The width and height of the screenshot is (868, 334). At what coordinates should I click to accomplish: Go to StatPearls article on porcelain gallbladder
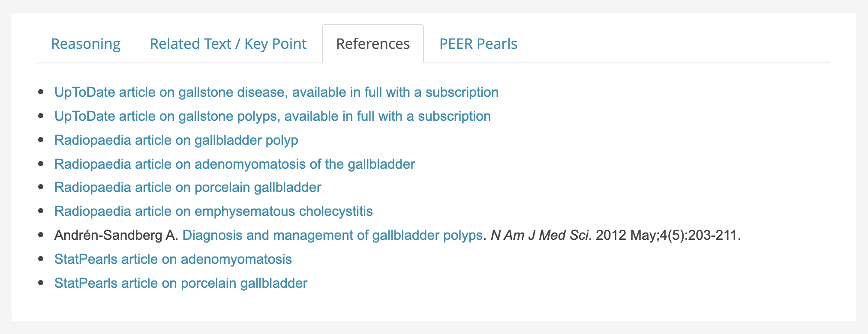(181, 283)
